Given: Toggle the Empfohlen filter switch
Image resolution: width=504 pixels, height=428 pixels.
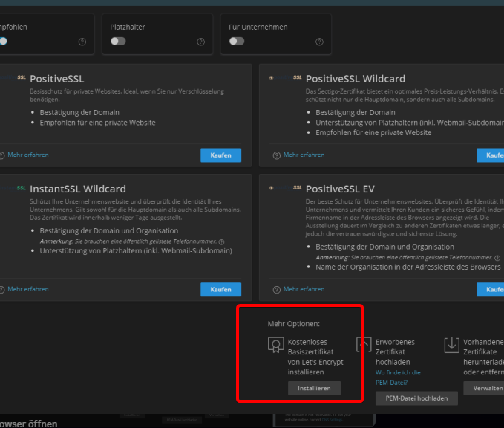Looking at the screenshot, I should click(3, 42).
